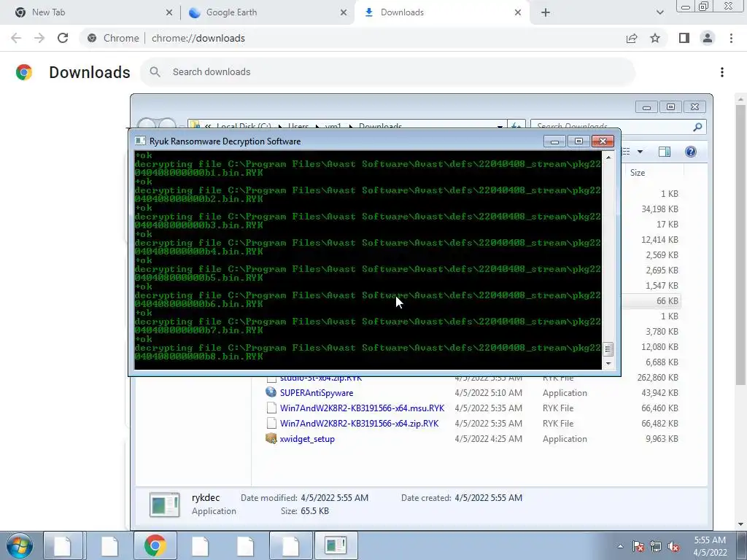Switch to the Google Earth tab
Viewport: 747px width, 560px height.
click(267, 12)
